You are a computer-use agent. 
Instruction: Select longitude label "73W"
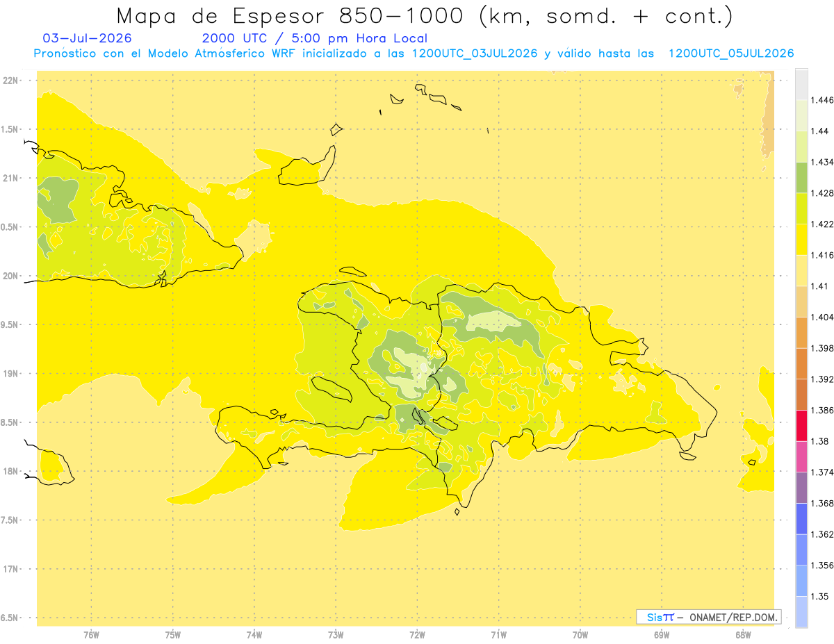click(336, 635)
